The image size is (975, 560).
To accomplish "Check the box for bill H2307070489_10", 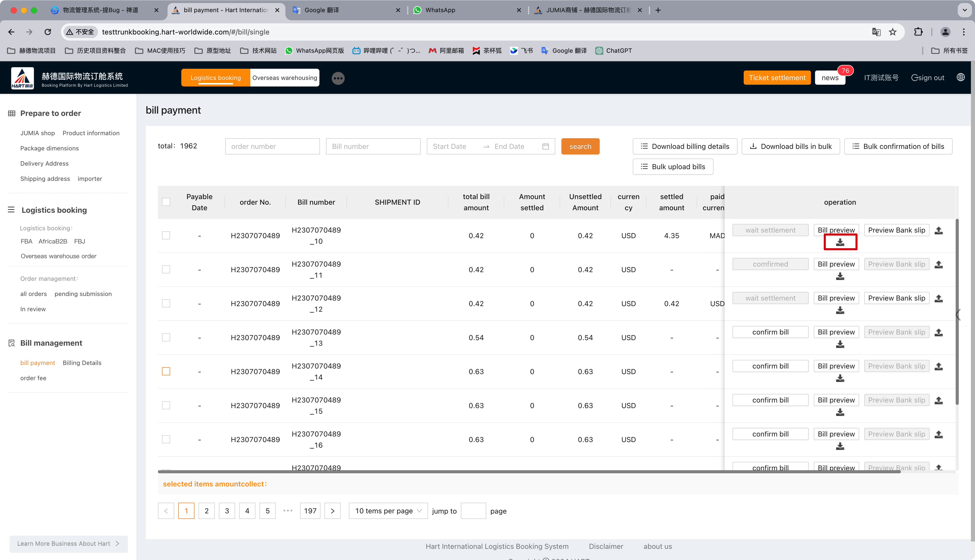I will 166,235.
